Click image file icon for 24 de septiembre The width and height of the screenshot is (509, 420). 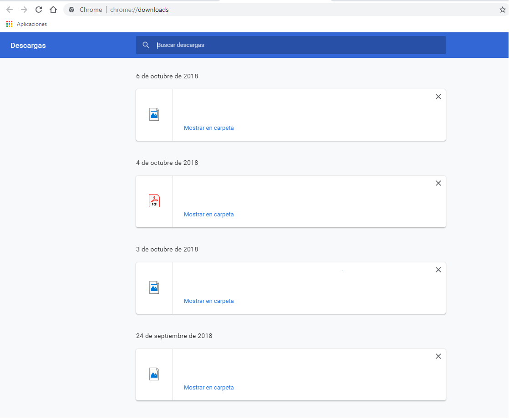[x=154, y=374]
